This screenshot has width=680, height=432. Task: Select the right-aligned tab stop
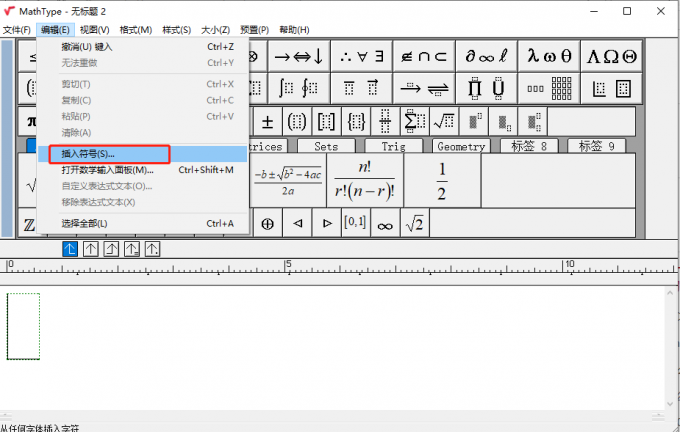coord(111,249)
